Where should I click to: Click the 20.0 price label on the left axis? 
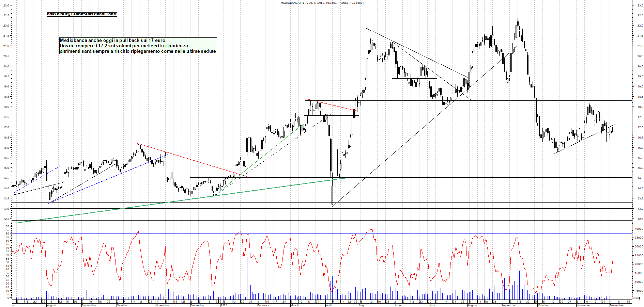click(x=6, y=66)
